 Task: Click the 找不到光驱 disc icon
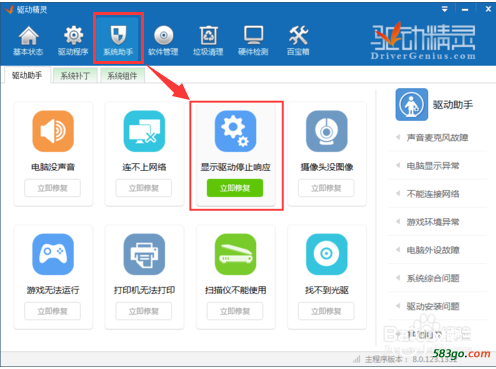click(327, 254)
